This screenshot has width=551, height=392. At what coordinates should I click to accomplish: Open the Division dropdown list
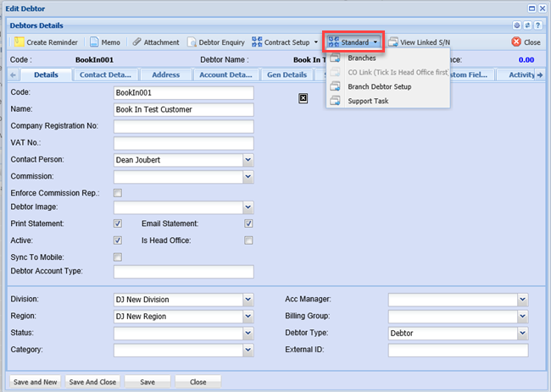248,299
